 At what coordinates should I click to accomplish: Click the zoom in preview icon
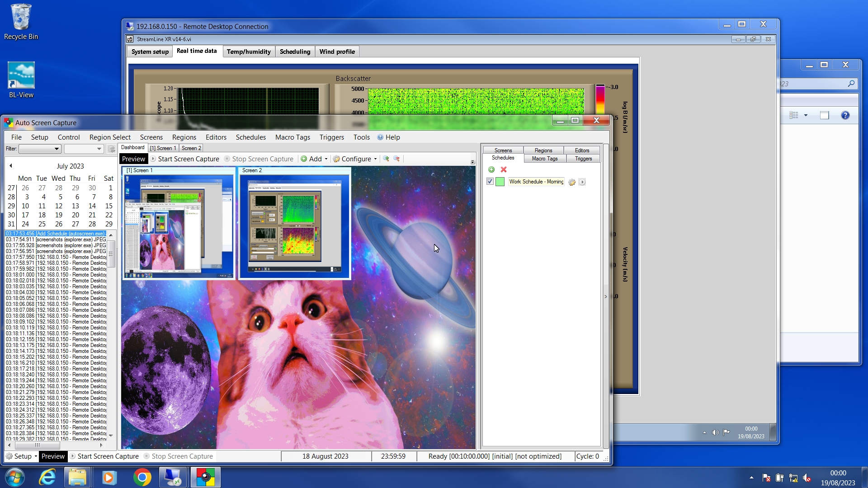386,159
